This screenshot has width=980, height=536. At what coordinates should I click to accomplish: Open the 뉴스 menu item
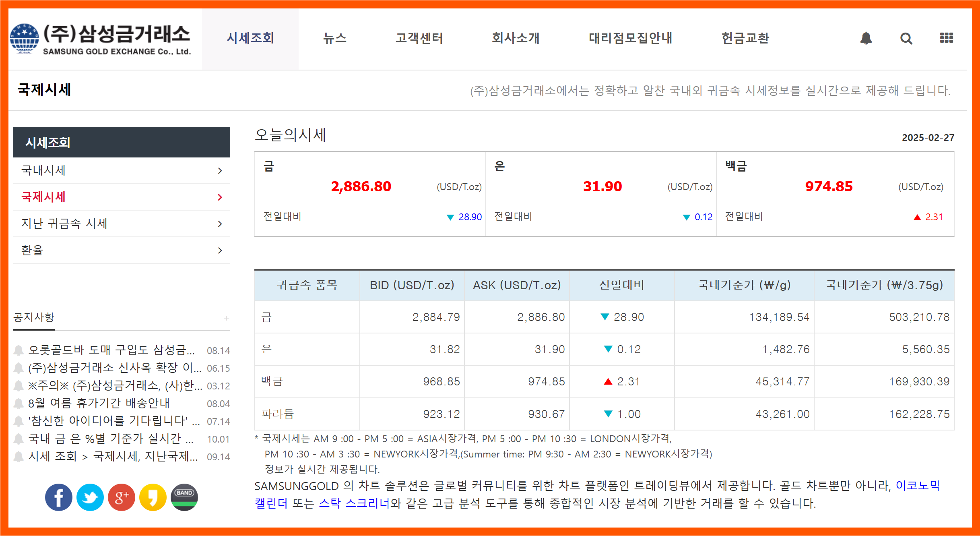pos(334,38)
